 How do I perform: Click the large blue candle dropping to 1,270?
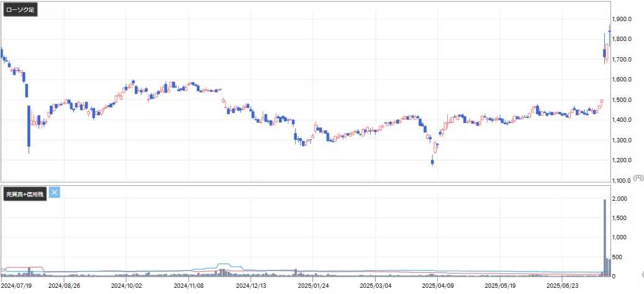(29, 126)
